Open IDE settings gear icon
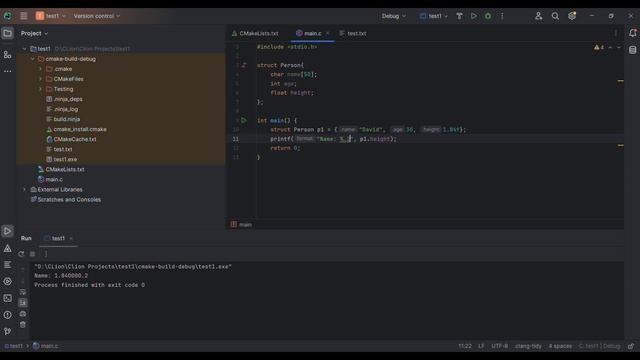The height and width of the screenshot is (360, 640). [572, 16]
